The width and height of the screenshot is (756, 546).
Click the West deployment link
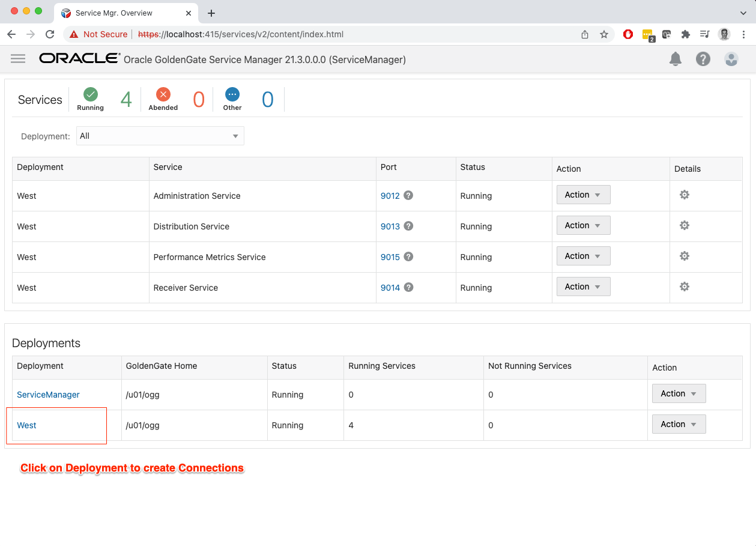coord(27,426)
